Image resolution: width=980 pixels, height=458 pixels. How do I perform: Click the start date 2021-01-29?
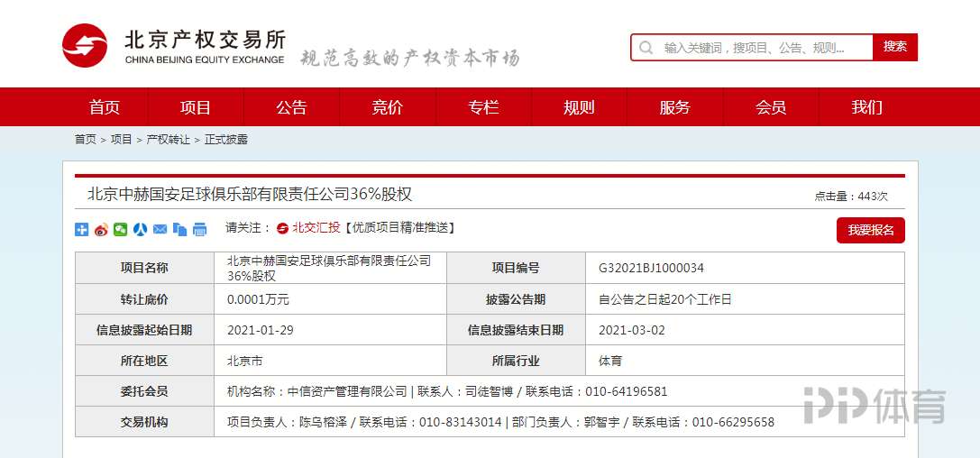coord(260,330)
